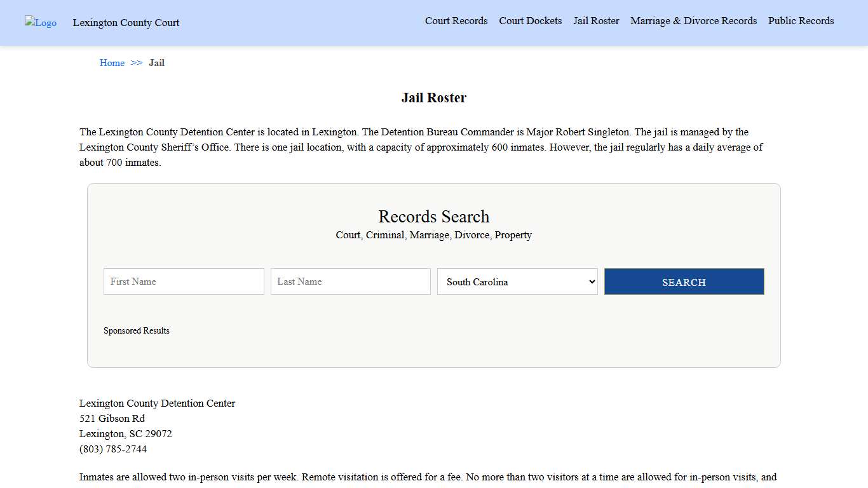The width and height of the screenshot is (868, 488).
Task: Click the Records Search panel title
Action: click(x=434, y=216)
